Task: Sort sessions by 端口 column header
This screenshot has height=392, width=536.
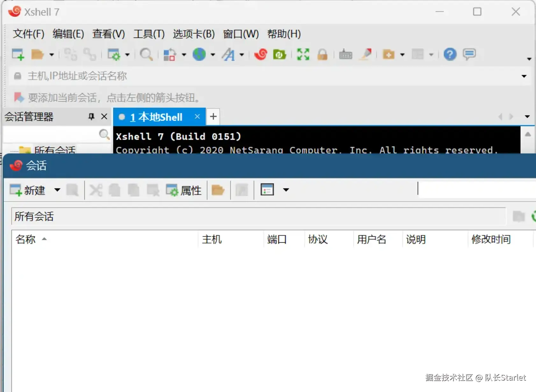Action: click(284, 239)
